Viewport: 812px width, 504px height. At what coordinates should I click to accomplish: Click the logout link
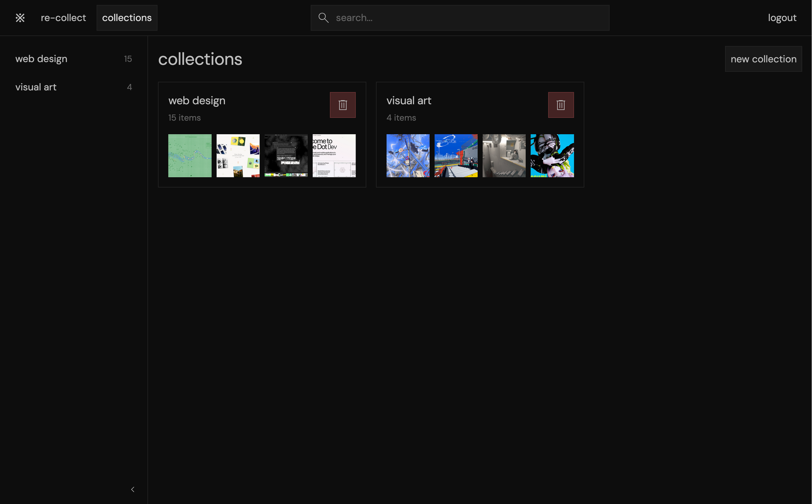(x=782, y=18)
